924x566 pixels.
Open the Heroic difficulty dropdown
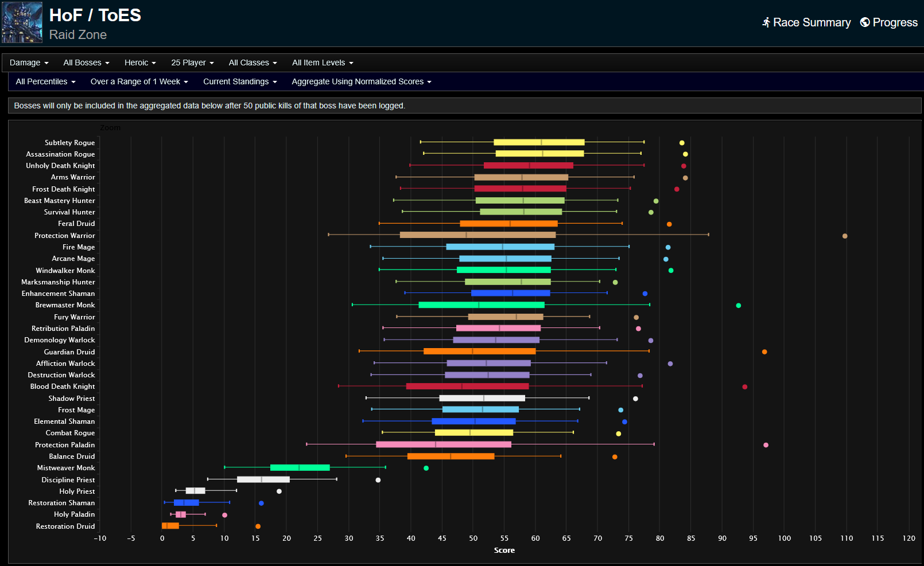(x=140, y=63)
